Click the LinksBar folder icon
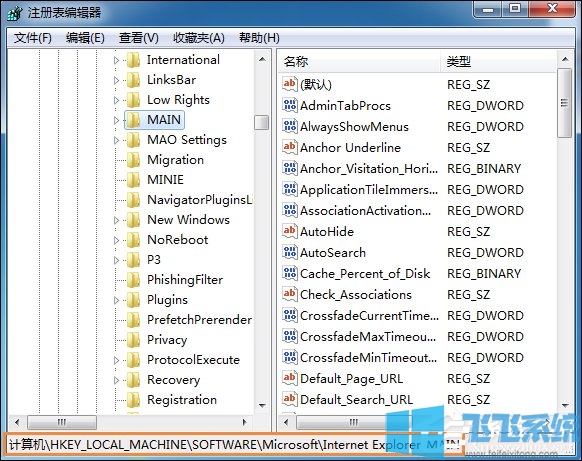The width and height of the screenshot is (582, 461). pos(133,80)
